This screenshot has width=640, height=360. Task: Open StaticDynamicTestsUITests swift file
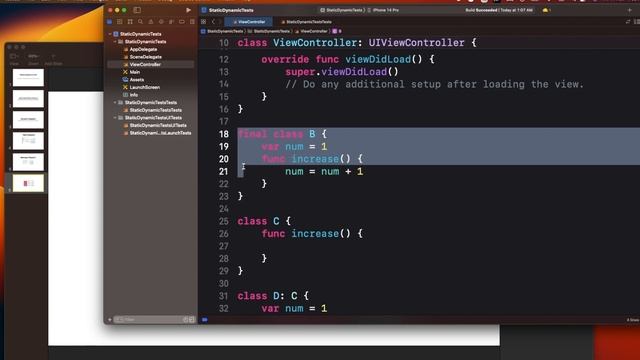tap(158, 125)
